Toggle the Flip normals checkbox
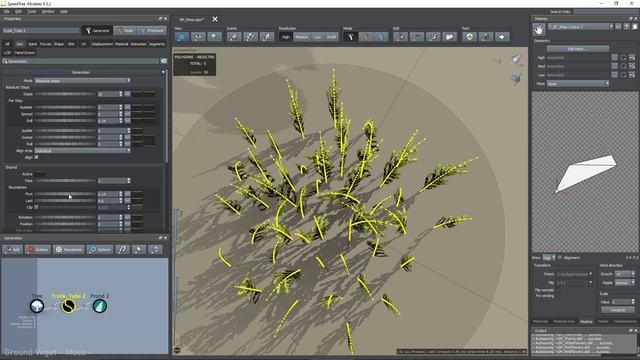Image resolution: width=640 pixels, height=360 pixels. pyautogui.click(x=558, y=290)
